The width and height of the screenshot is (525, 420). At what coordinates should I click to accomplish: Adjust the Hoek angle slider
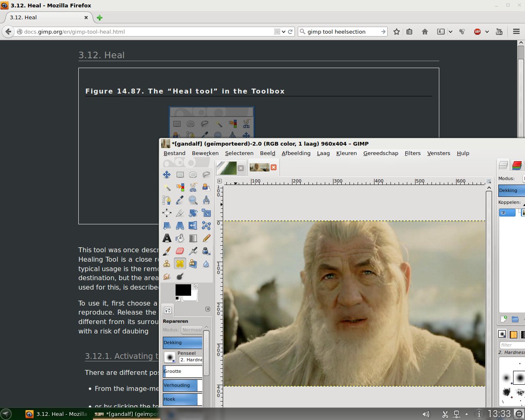(183, 399)
